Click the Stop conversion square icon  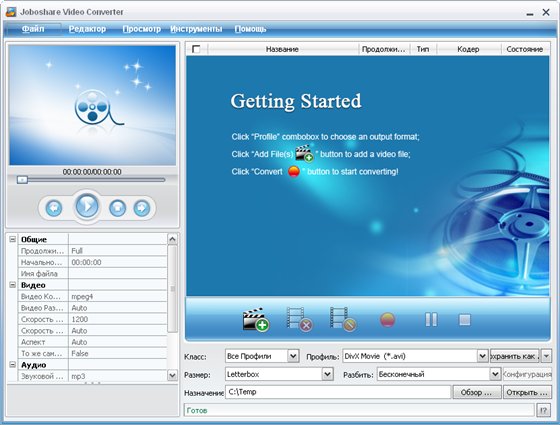pyautogui.click(x=465, y=320)
